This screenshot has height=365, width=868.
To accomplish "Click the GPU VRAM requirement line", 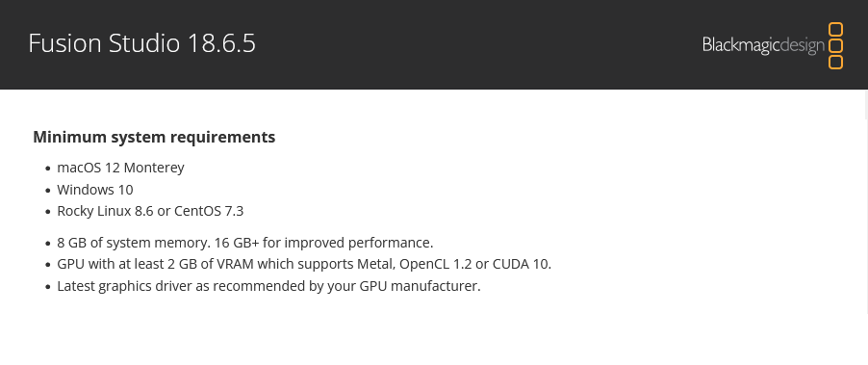I will coord(304,264).
